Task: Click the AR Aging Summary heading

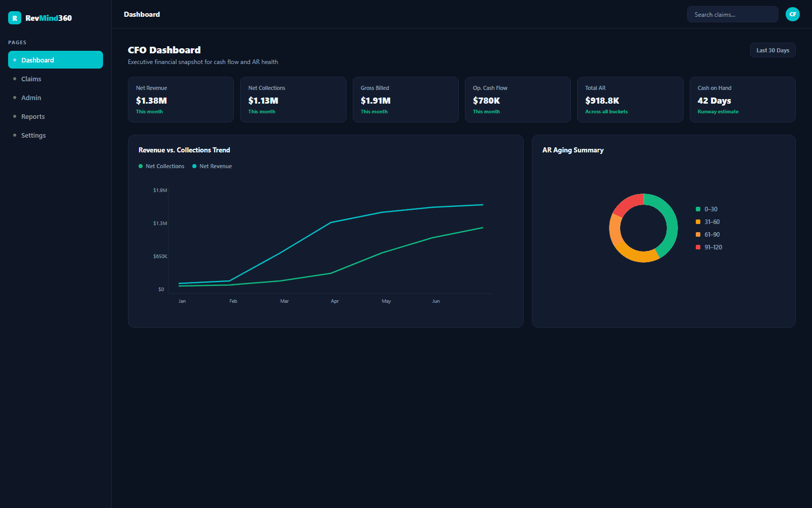Action: (573, 150)
